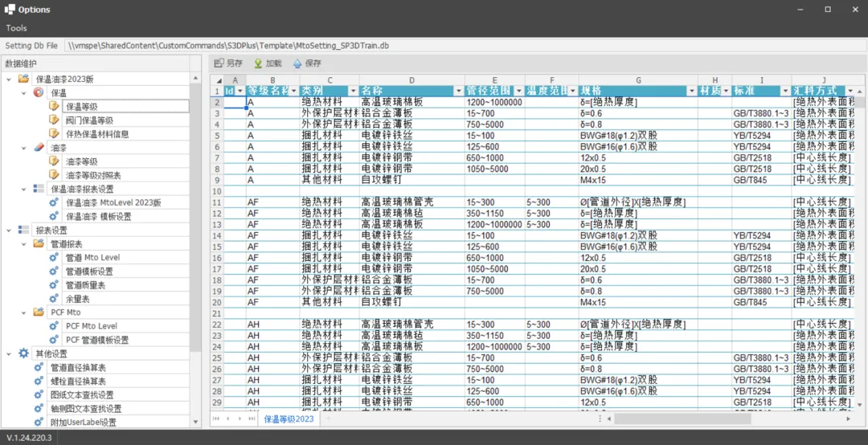Click the 数据维护 panel header
Screen dimensions: 868x445
coord(20,63)
